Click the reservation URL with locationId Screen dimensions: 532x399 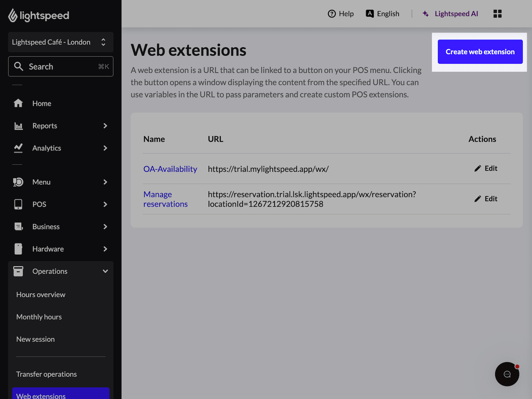(312, 199)
